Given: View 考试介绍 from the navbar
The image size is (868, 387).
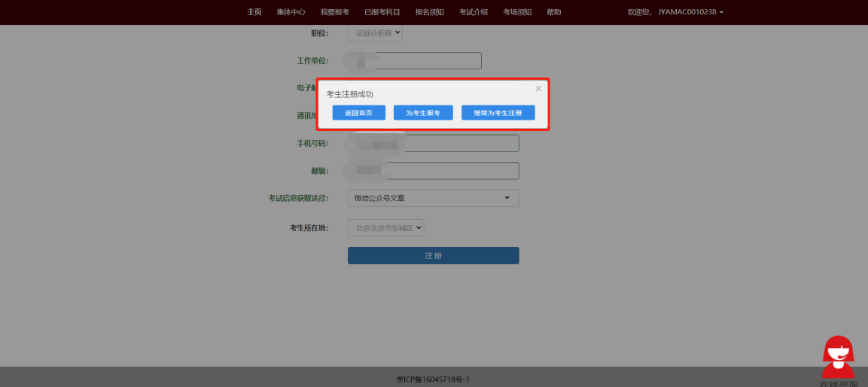Looking at the screenshot, I should pyautogui.click(x=473, y=12).
